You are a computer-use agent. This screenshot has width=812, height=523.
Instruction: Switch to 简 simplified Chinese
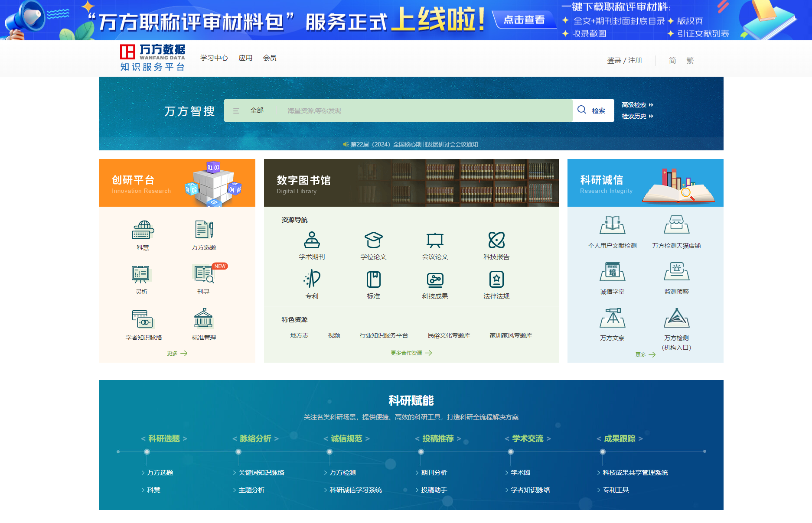coord(672,60)
